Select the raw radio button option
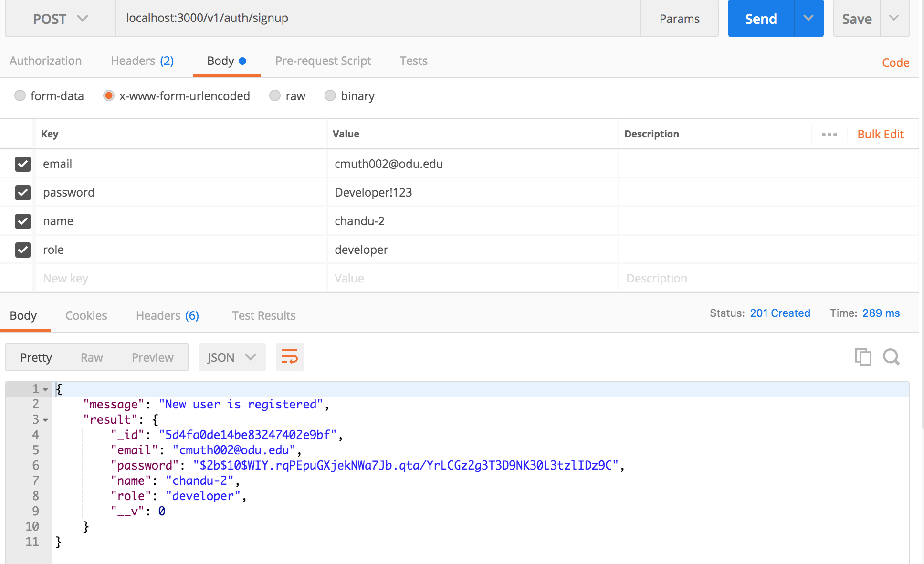Screen dimensions: 924x564 [274, 95]
